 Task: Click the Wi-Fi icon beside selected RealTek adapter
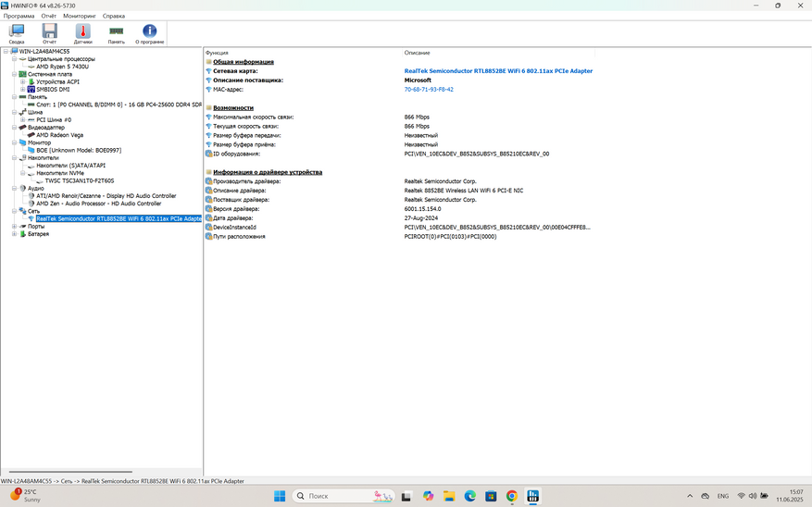coord(31,219)
